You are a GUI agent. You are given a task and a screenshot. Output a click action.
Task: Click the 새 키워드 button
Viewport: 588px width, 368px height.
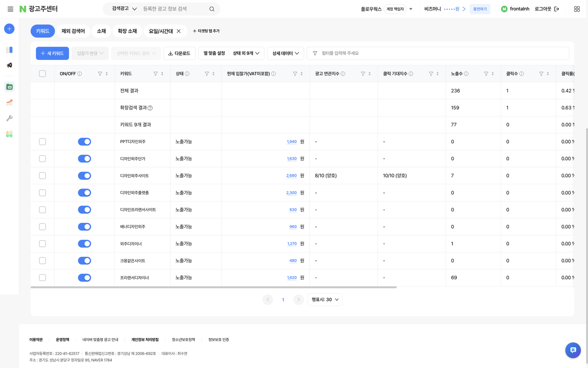[x=52, y=54]
